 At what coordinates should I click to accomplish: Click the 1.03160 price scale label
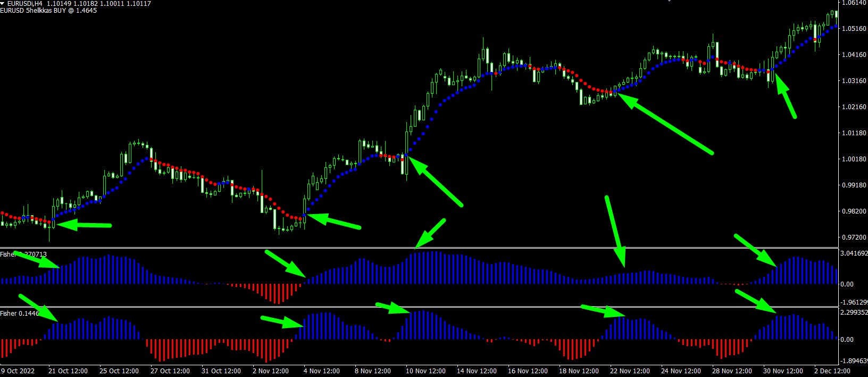pos(854,81)
